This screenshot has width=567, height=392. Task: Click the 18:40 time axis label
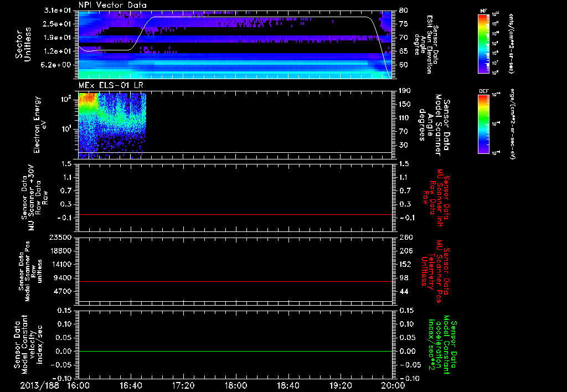tap(288, 385)
